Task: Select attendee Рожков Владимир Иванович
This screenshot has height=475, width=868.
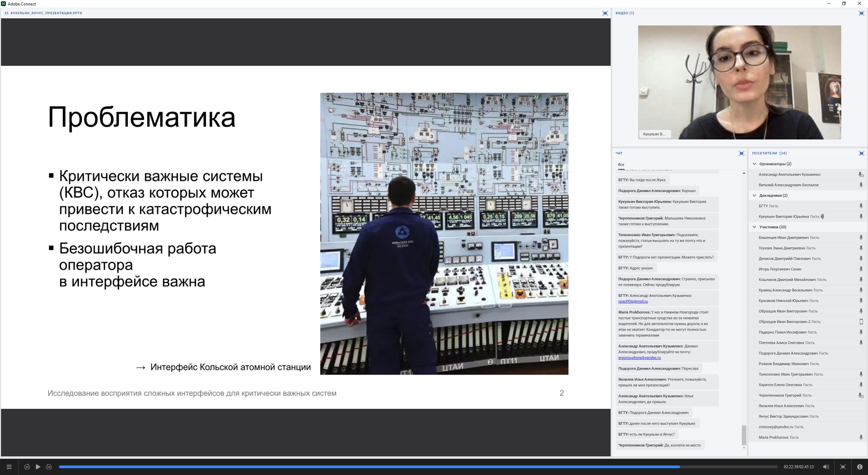Action: pyautogui.click(x=808, y=364)
